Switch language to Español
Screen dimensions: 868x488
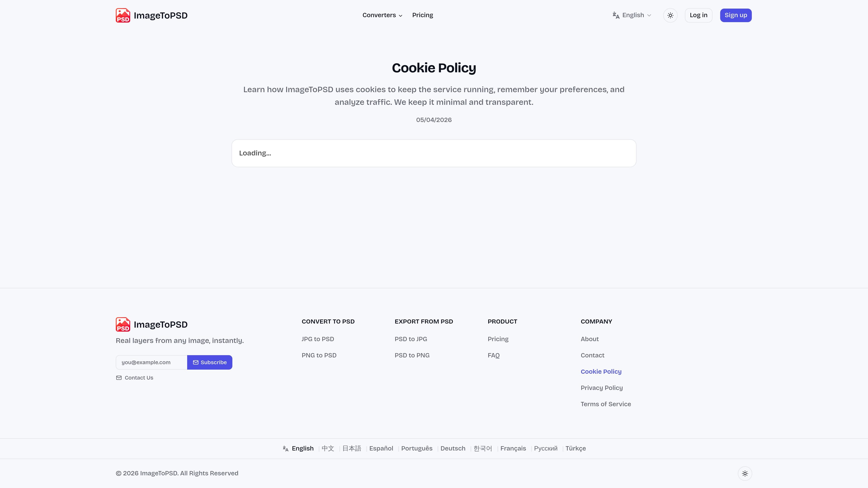[381, 448]
